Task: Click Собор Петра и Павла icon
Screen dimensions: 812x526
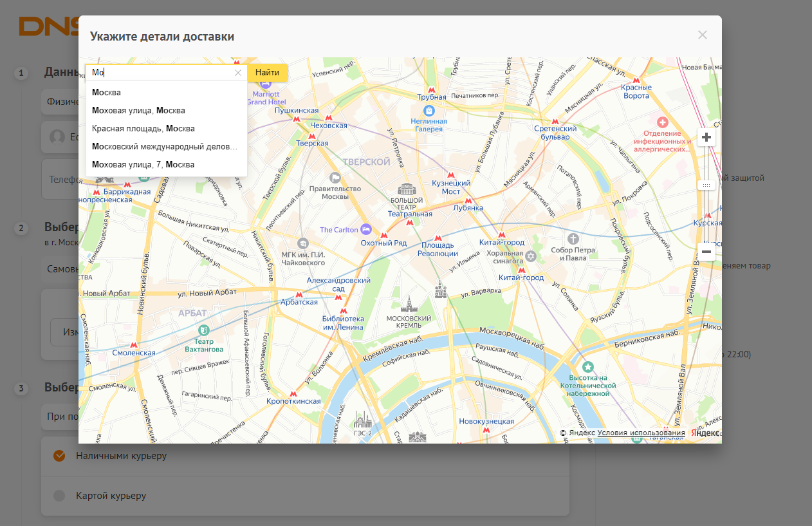Action: (573, 239)
